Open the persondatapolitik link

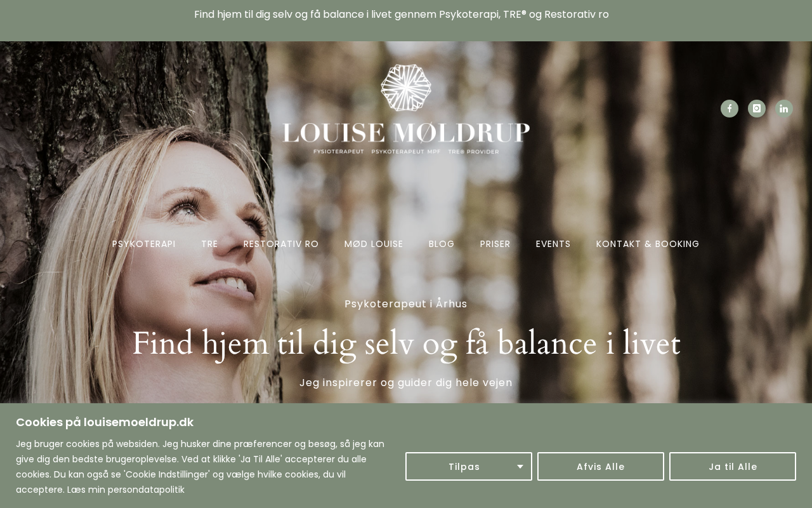(146, 490)
